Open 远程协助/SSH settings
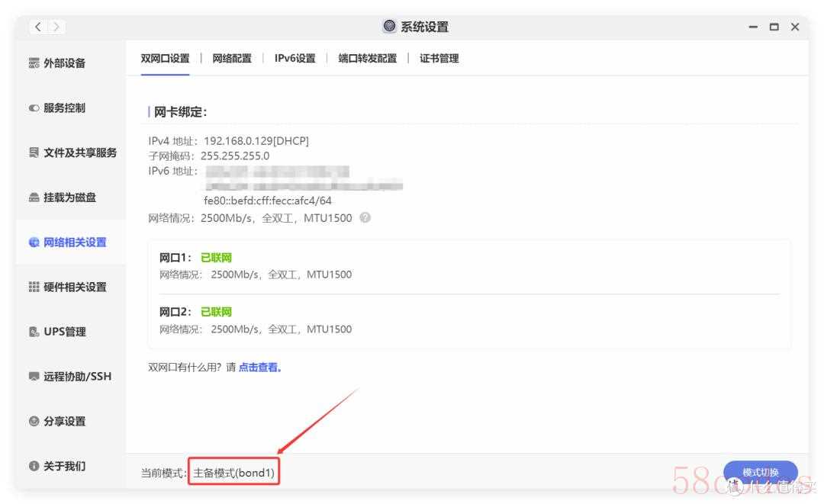Image resolution: width=824 pixels, height=504 pixels. pos(77,377)
